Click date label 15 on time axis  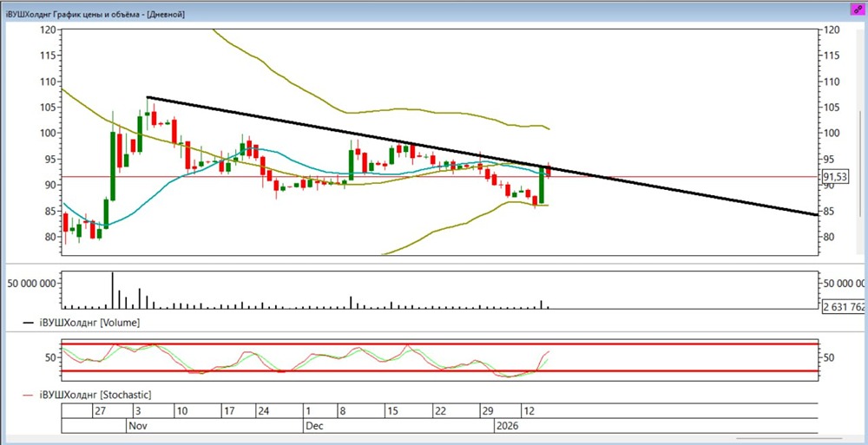pyautogui.click(x=392, y=411)
